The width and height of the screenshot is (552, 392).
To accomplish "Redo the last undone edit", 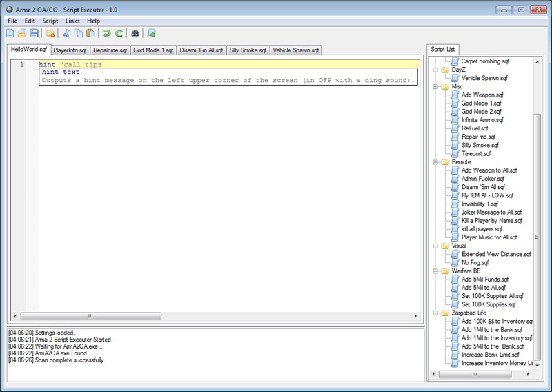I will [x=119, y=33].
